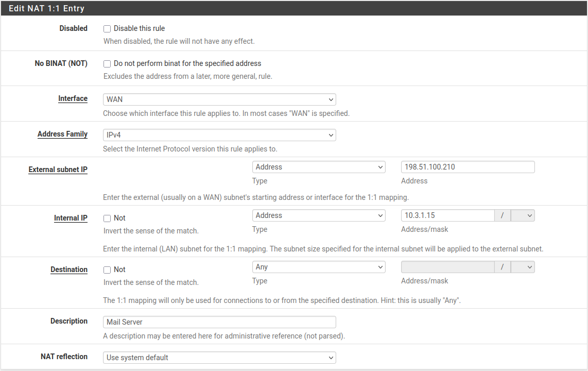Open the External subnet IP Type dropdown
Viewport: 588px width, 371px height.
(318, 166)
